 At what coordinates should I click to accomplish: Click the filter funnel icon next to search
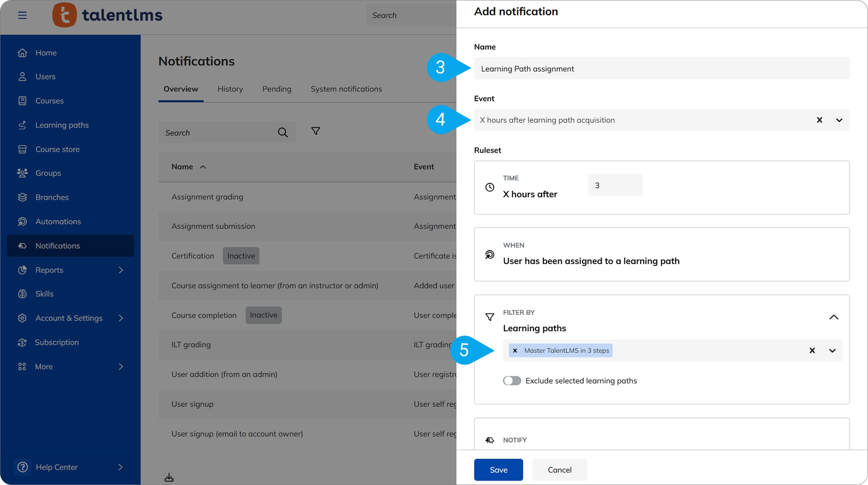tap(316, 131)
